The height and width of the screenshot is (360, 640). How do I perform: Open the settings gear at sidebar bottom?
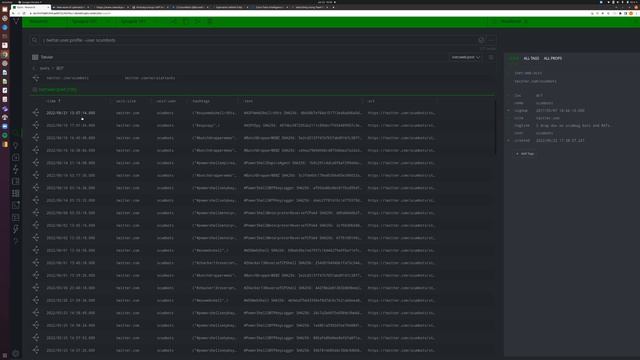pos(16,353)
